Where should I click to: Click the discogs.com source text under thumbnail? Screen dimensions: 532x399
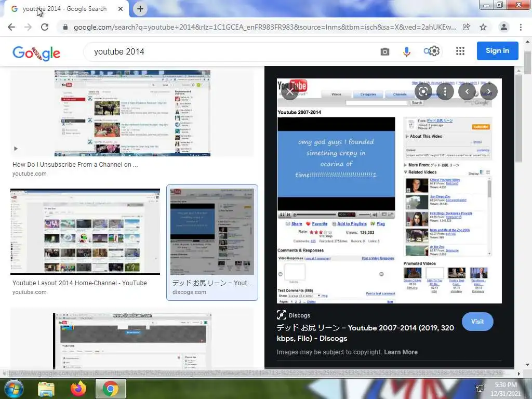tap(189, 292)
